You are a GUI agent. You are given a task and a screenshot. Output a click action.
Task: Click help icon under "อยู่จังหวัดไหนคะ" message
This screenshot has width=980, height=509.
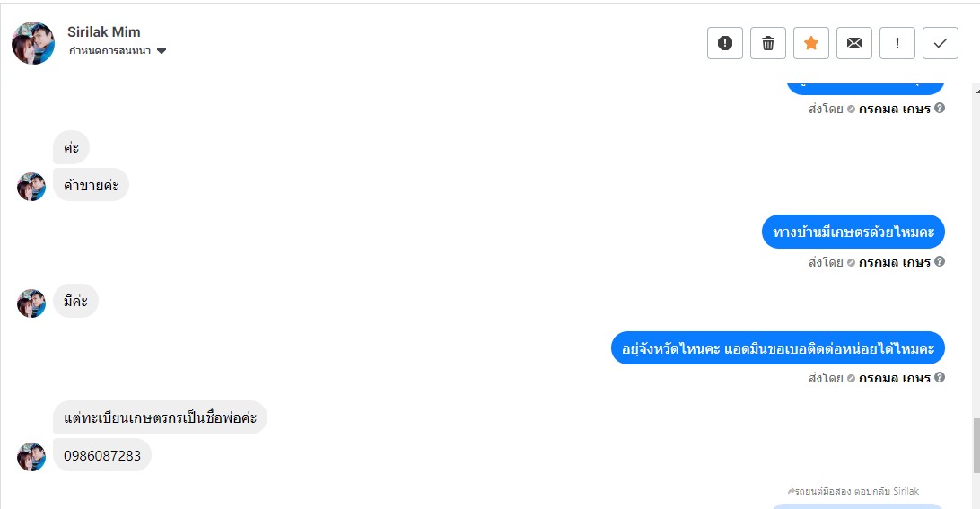(940, 378)
